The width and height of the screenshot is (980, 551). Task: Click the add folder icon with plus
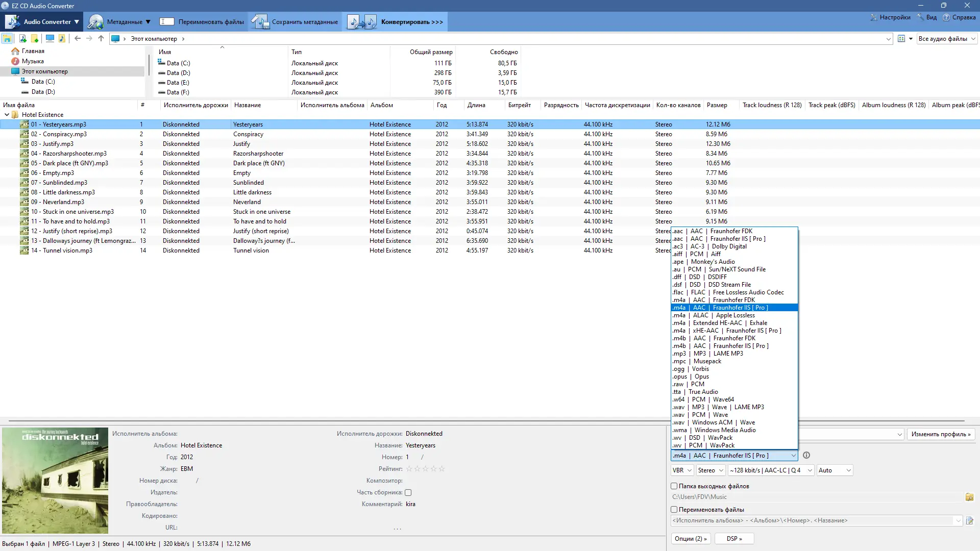tap(35, 39)
